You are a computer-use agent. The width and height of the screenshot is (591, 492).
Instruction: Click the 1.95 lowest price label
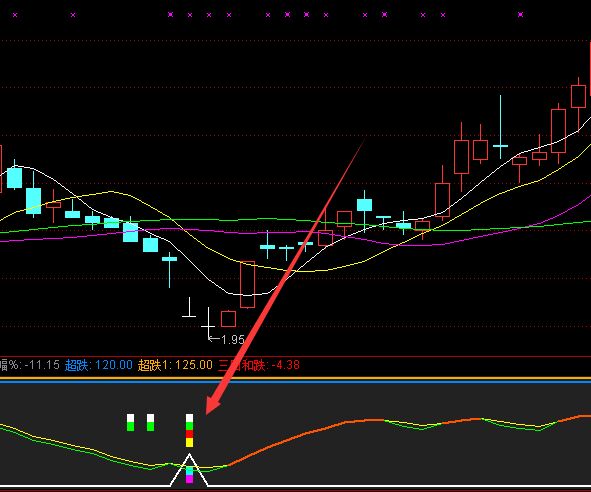[x=233, y=340]
